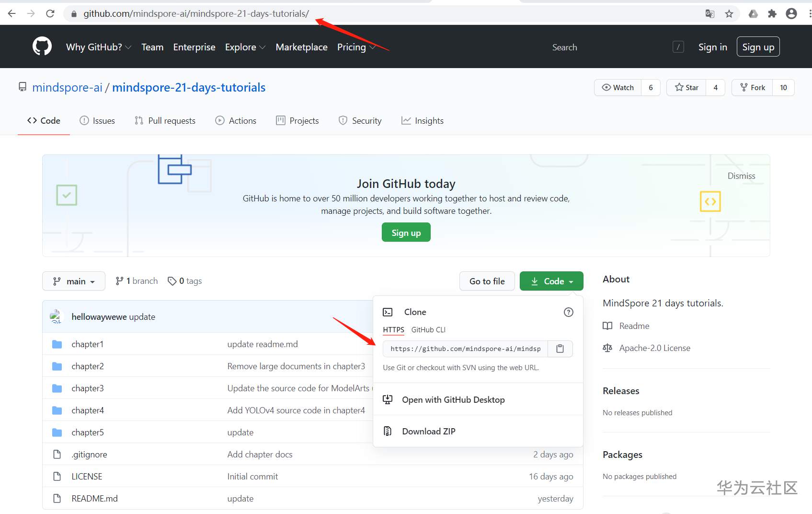Click Sign in in the header
Viewport: 812px width, 514px height.
point(713,47)
